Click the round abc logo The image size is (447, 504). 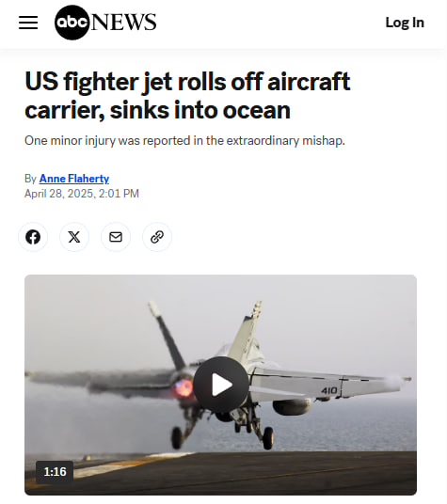(72, 23)
